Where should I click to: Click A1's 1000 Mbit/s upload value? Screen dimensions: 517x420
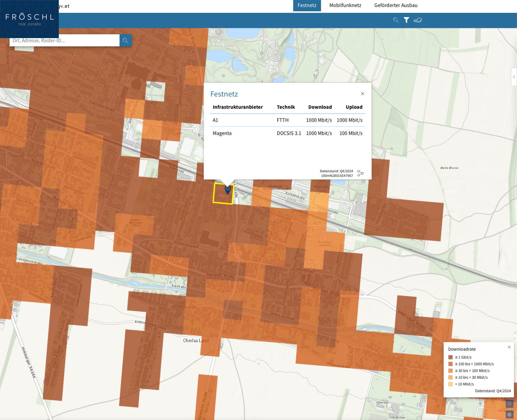click(350, 120)
